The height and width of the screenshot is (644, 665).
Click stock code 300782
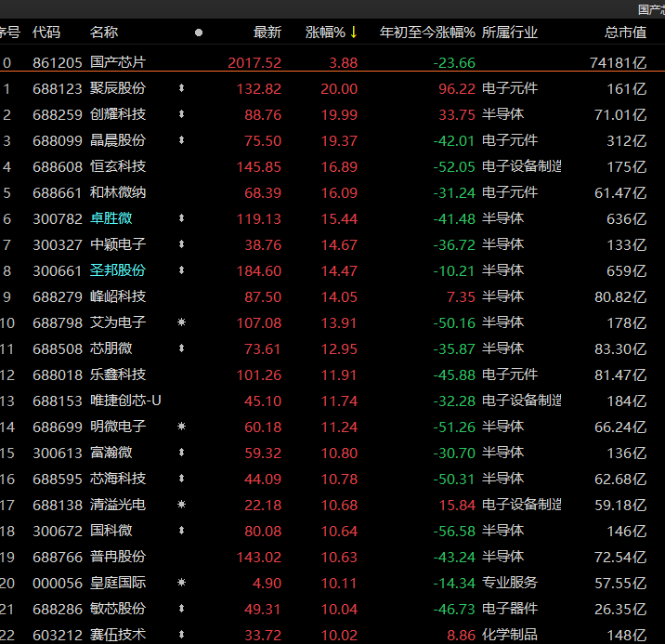click(58, 219)
